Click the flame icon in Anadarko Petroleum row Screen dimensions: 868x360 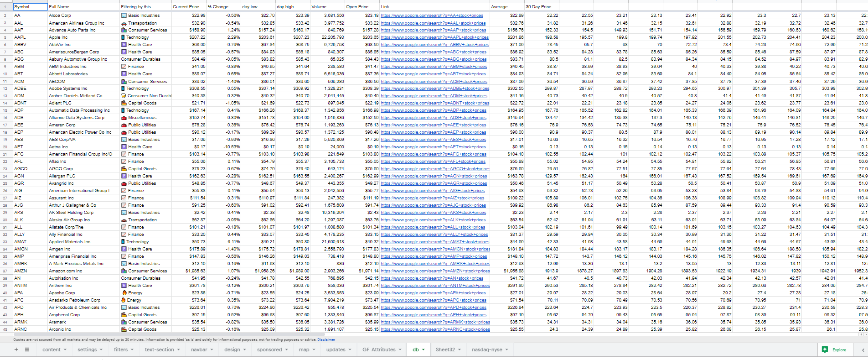124,300
